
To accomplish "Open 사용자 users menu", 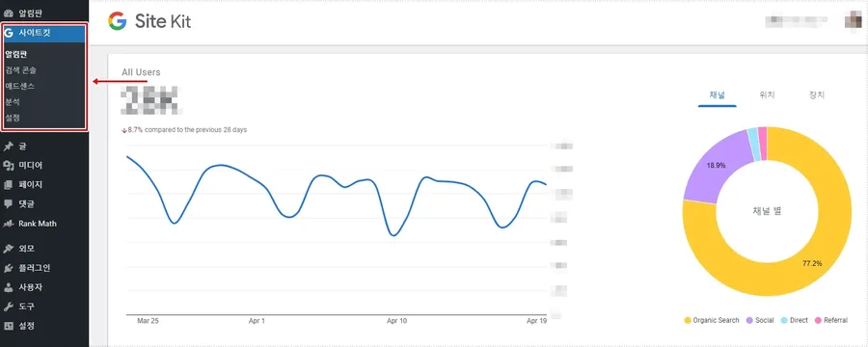I will pyautogui.click(x=44, y=287).
